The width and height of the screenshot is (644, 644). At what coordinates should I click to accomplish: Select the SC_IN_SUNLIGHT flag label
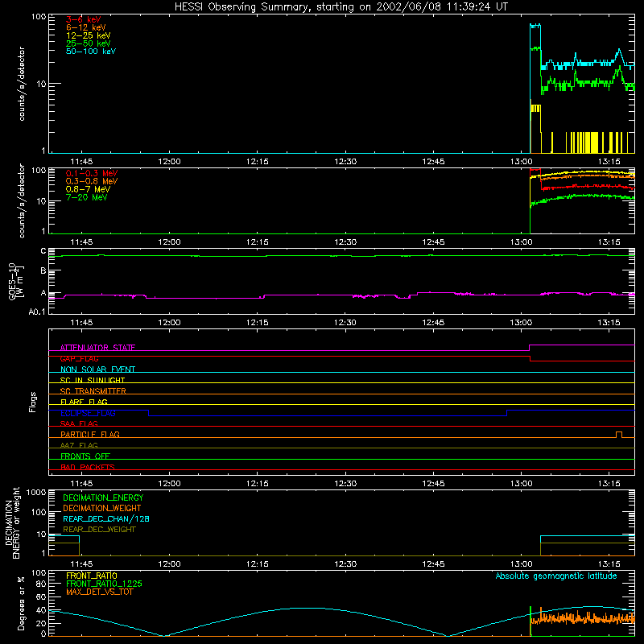pyautogui.click(x=93, y=380)
